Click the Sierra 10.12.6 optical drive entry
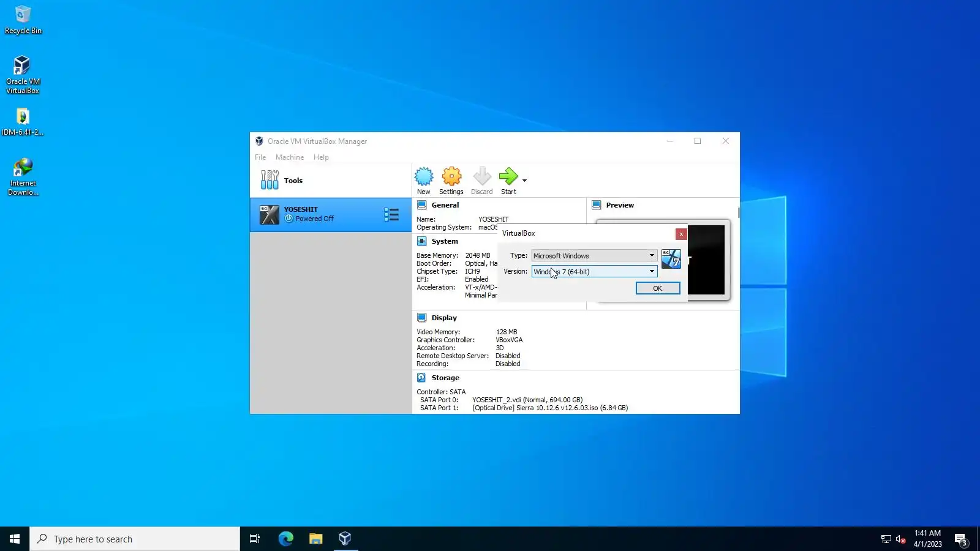This screenshot has height=551, width=980. 550,408
